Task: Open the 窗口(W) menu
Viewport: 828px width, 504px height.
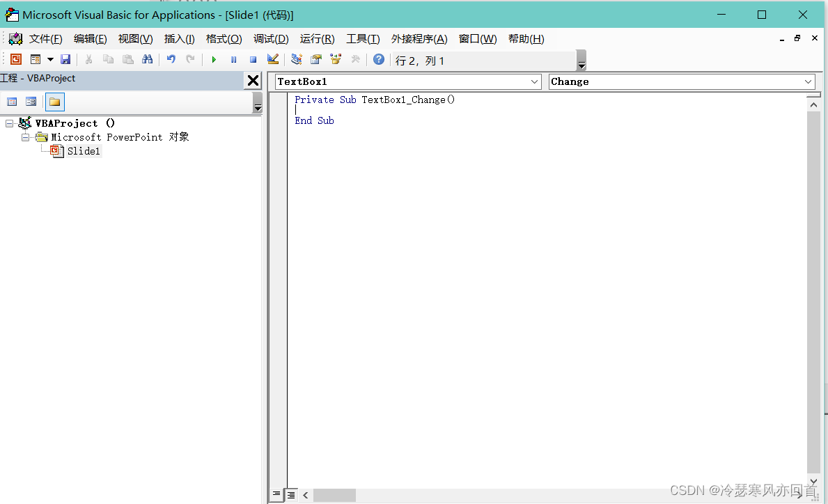Action: click(477, 39)
